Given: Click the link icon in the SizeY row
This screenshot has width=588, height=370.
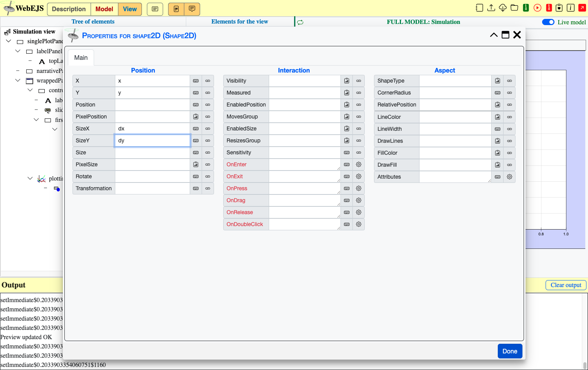Looking at the screenshot, I should pos(208,141).
